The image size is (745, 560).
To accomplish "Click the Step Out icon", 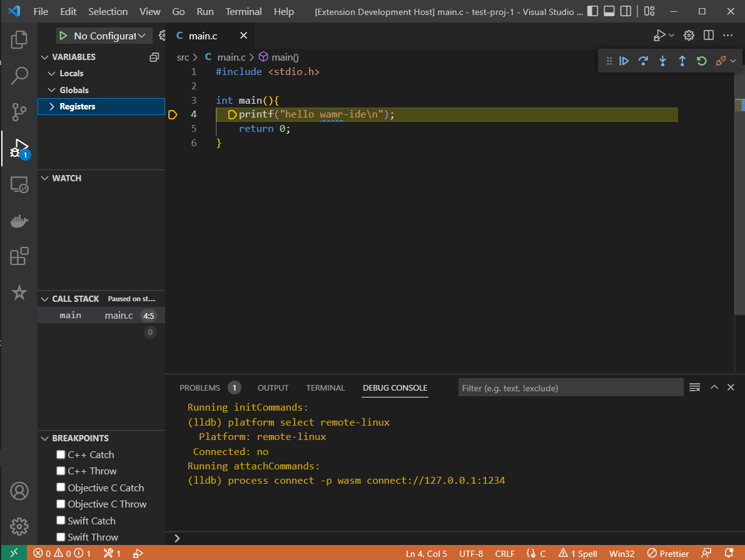I will point(682,61).
